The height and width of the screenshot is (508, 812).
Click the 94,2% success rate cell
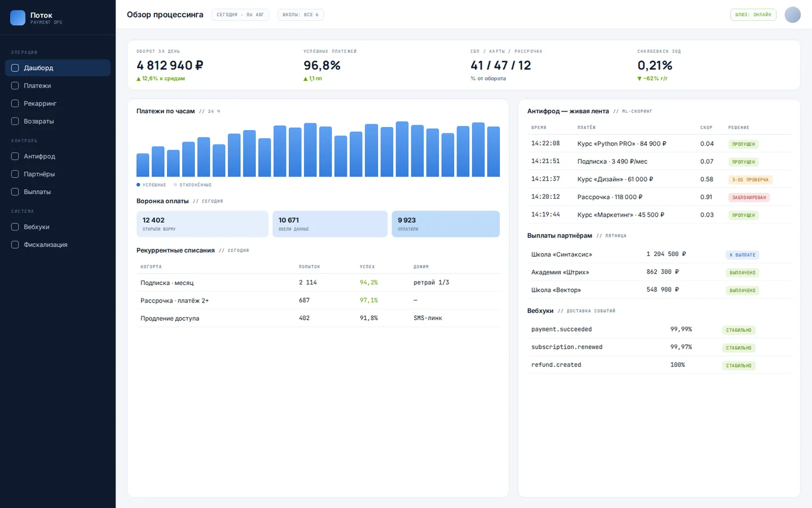coord(369,283)
